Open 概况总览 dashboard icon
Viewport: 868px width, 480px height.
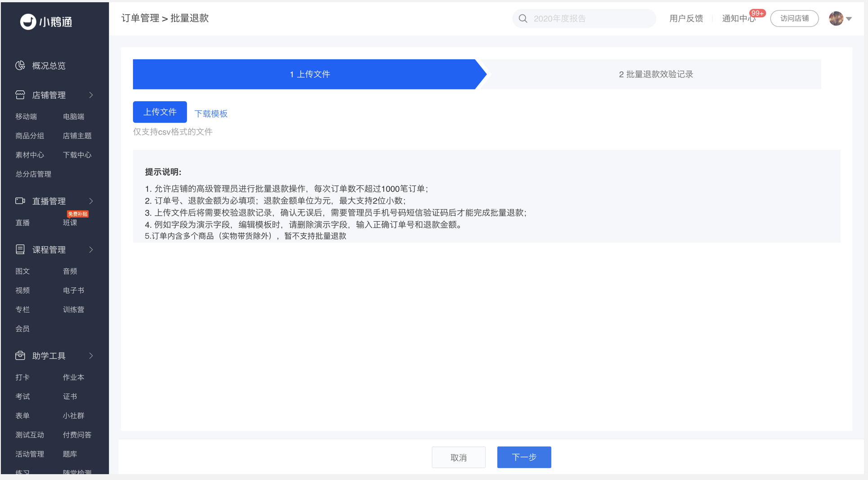click(20, 66)
